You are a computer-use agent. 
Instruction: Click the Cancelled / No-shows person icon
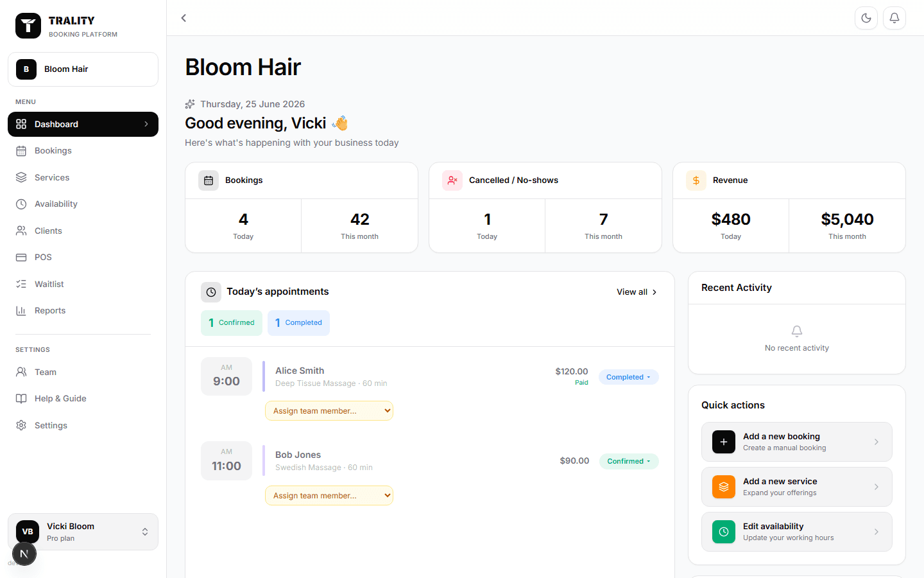(452, 180)
